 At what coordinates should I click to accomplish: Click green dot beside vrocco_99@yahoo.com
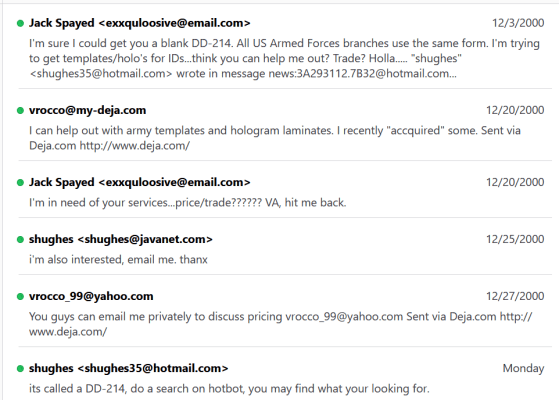click(20, 297)
